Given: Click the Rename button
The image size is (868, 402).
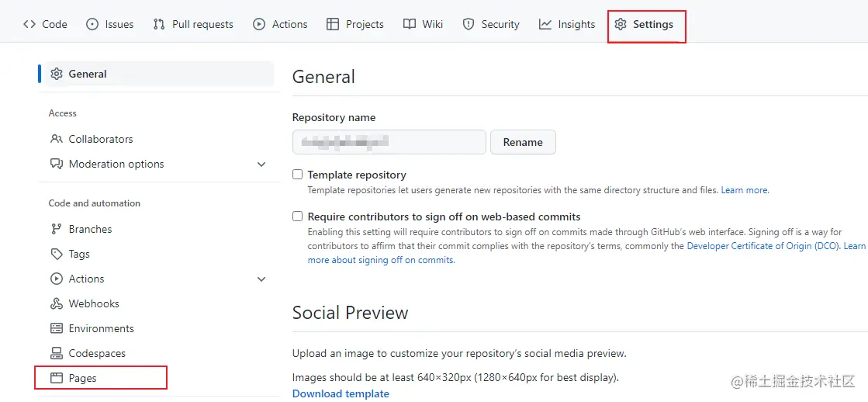Looking at the screenshot, I should 523,142.
